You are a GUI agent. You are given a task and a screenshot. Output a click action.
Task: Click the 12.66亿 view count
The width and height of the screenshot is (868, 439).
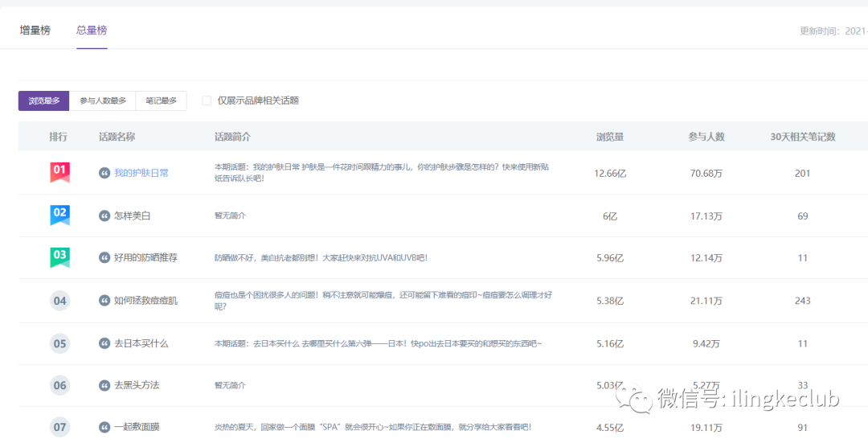click(610, 174)
